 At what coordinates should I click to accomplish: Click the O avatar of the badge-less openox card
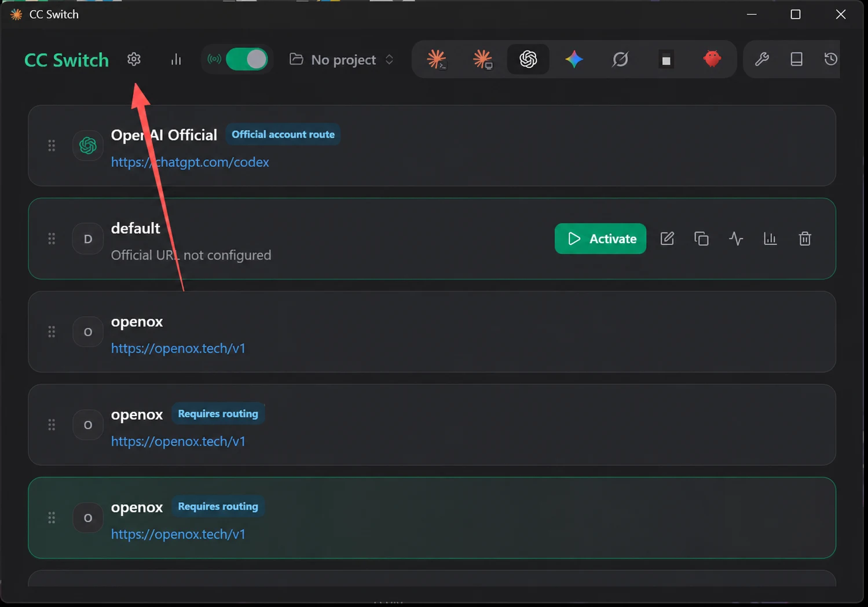(88, 332)
